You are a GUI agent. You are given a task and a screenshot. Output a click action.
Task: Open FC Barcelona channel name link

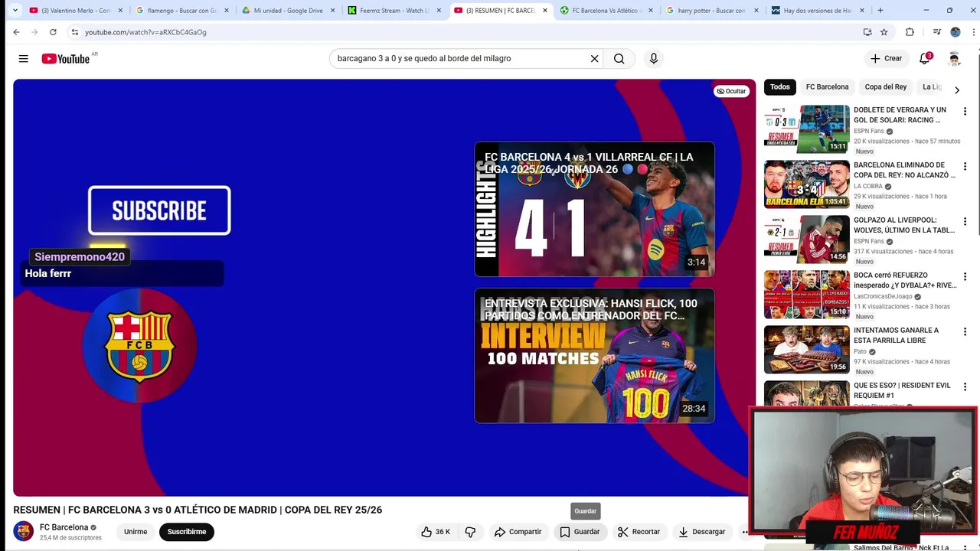click(64, 527)
